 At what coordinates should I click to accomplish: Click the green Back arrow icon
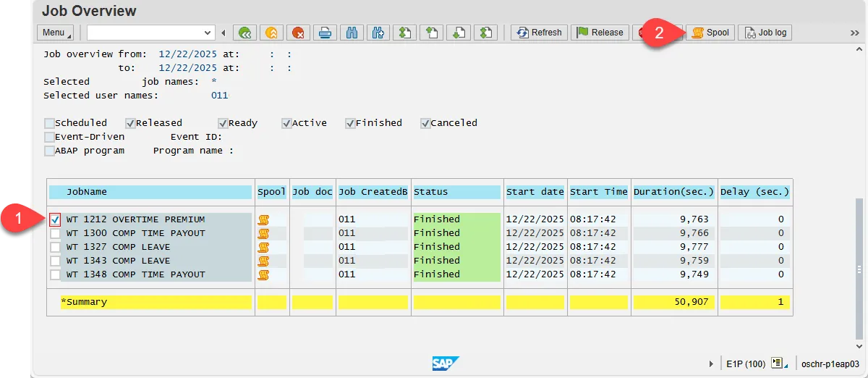245,33
